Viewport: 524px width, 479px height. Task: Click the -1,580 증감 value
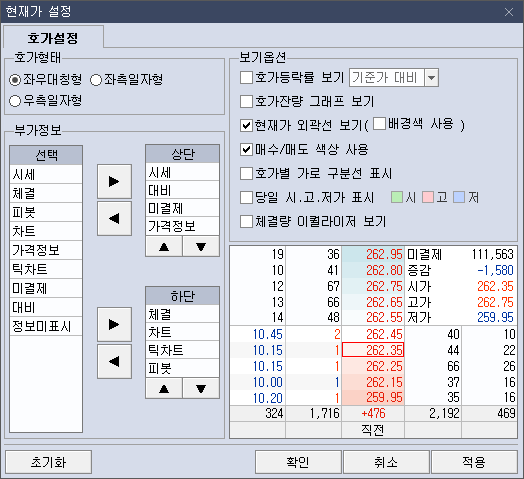tap(495, 270)
